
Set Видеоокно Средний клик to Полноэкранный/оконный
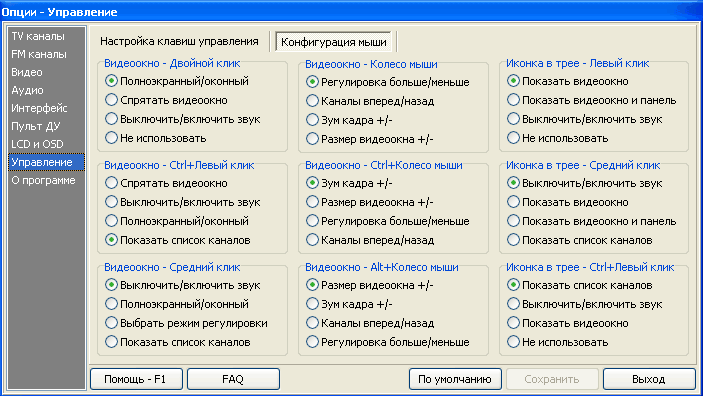(177, 304)
